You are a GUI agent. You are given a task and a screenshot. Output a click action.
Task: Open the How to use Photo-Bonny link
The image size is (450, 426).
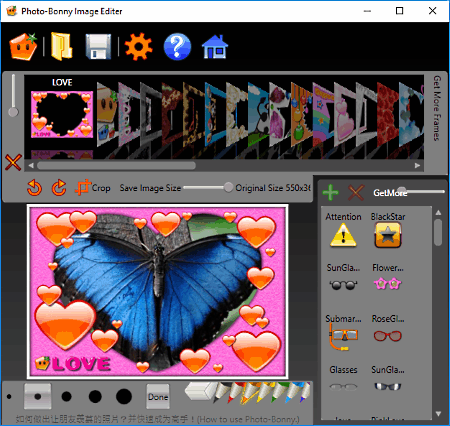[x=157, y=419]
